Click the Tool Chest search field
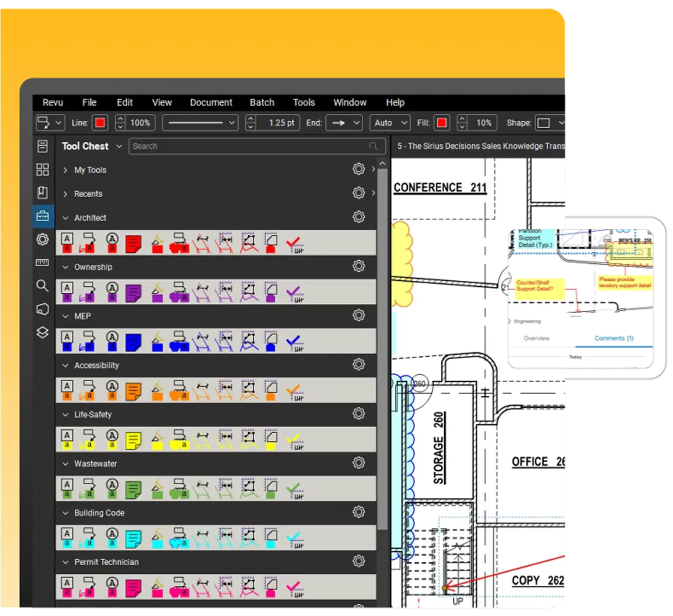This screenshot has height=616, width=673. click(x=250, y=146)
